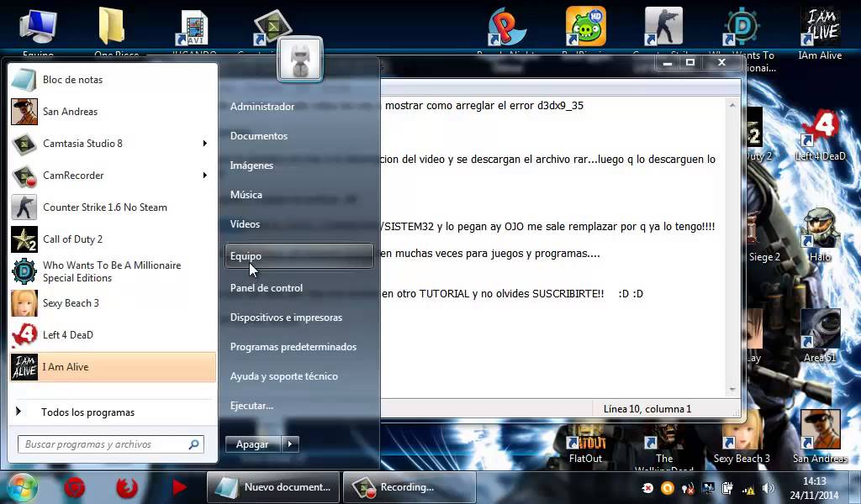Click the red X shield tray icon
The width and height of the screenshot is (861, 504).
[647, 488]
